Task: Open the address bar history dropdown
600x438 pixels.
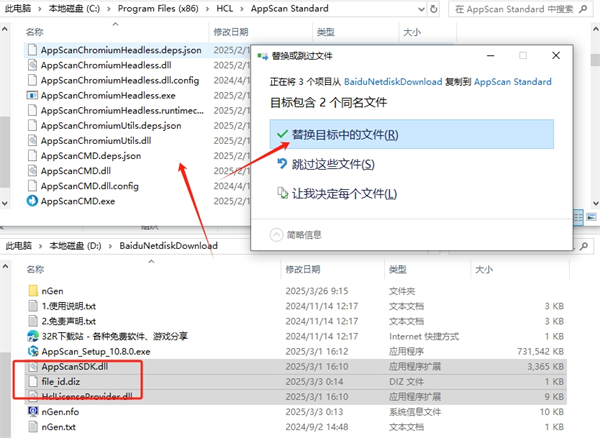Action: [421, 9]
